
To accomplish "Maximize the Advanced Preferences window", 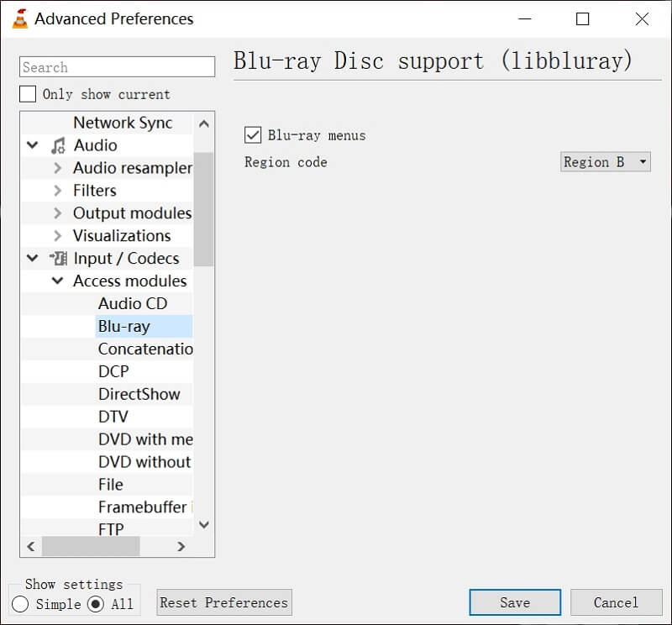I will (582, 18).
